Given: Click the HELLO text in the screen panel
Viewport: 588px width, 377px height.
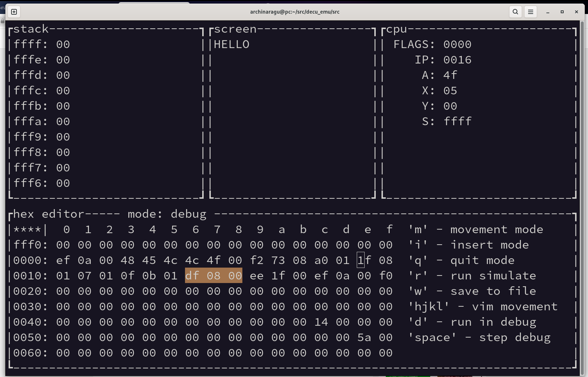Looking at the screenshot, I should [x=231, y=44].
